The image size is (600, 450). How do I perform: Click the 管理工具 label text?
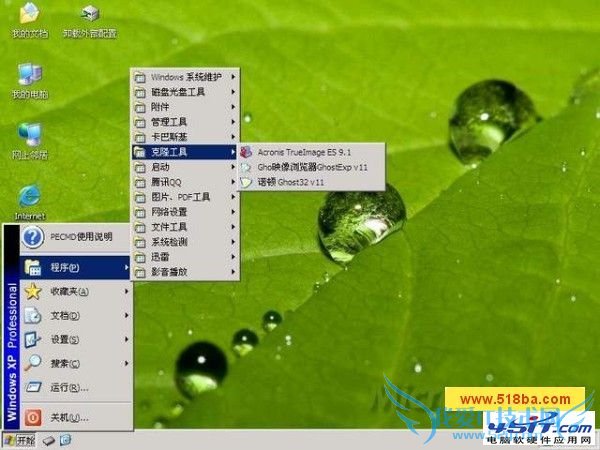(x=169, y=122)
